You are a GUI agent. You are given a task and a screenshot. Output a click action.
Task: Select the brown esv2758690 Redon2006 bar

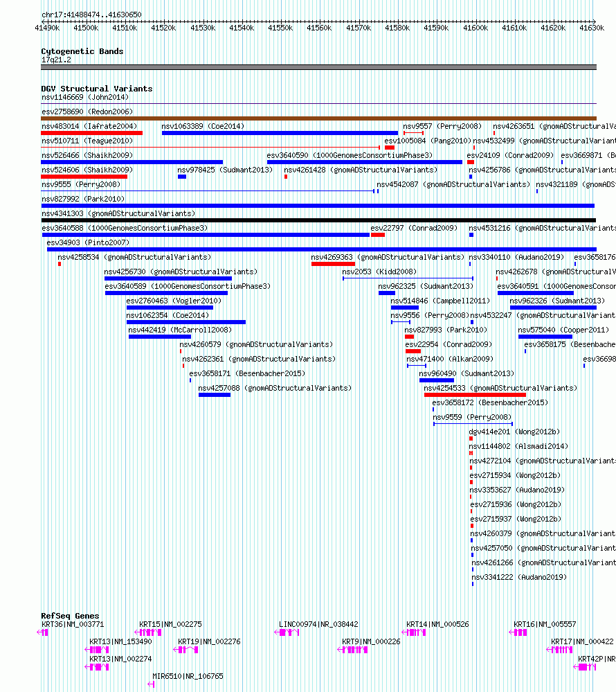click(318, 118)
